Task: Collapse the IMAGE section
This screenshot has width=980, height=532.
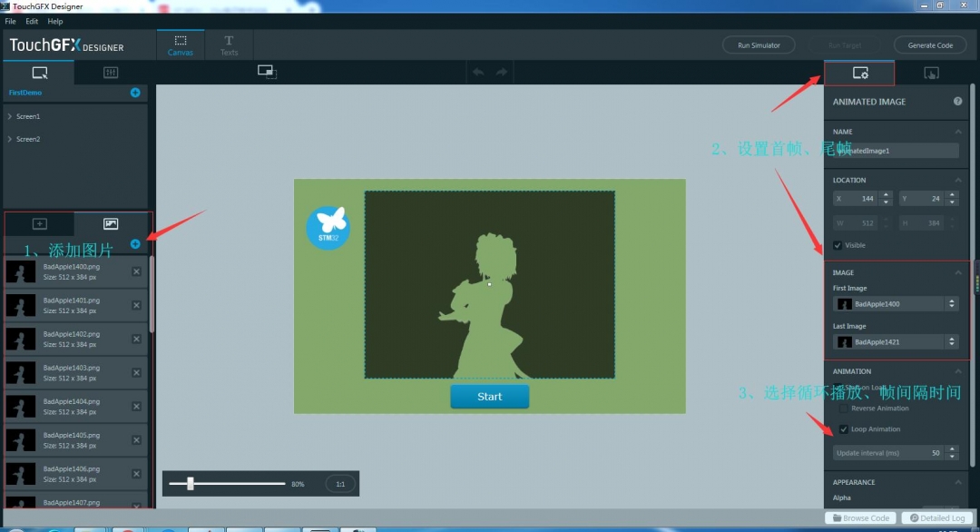Action: tap(958, 272)
